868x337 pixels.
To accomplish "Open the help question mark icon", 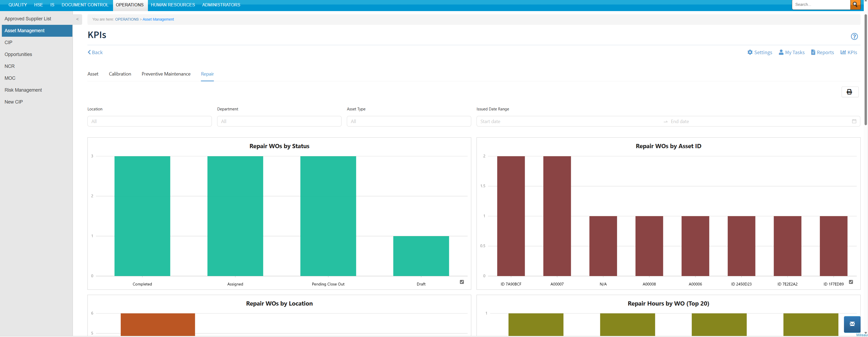I will pyautogui.click(x=854, y=36).
